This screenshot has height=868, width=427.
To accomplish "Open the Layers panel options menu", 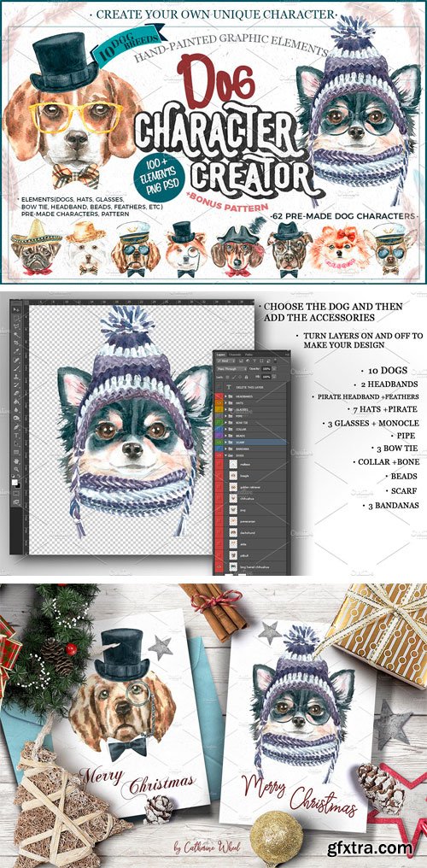I will point(287,355).
